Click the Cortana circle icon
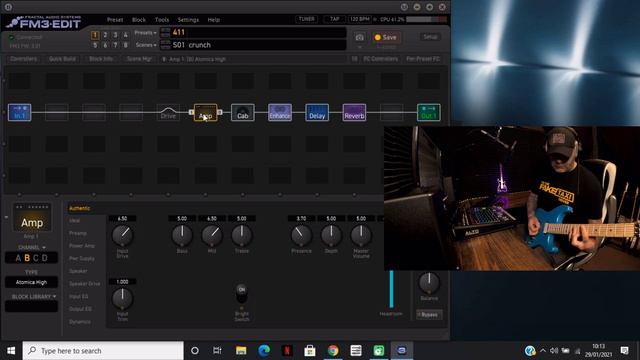Screen dimensions: 640x360 pos(195,351)
